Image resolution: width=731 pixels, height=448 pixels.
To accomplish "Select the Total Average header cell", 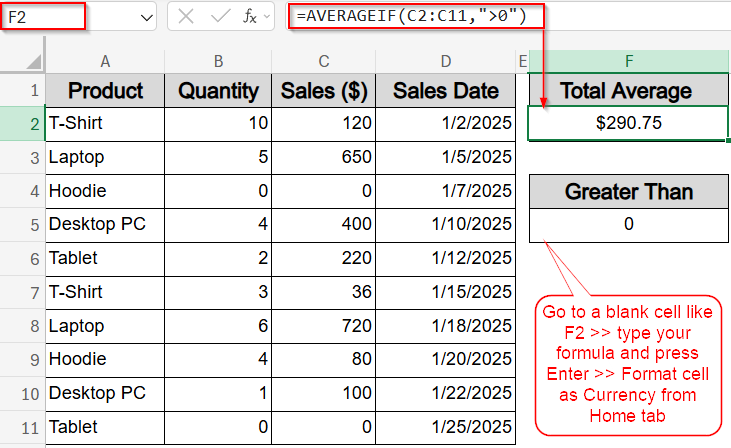I will tap(628, 90).
